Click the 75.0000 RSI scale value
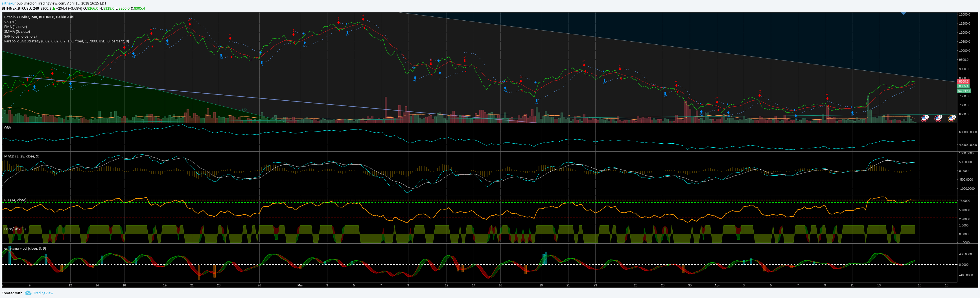The width and height of the screenshot is (980, 298). (964, 201)
